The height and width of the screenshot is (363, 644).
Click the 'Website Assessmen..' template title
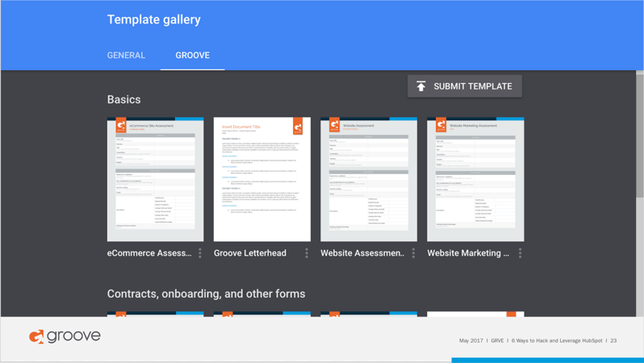click(x=362, y=253)
